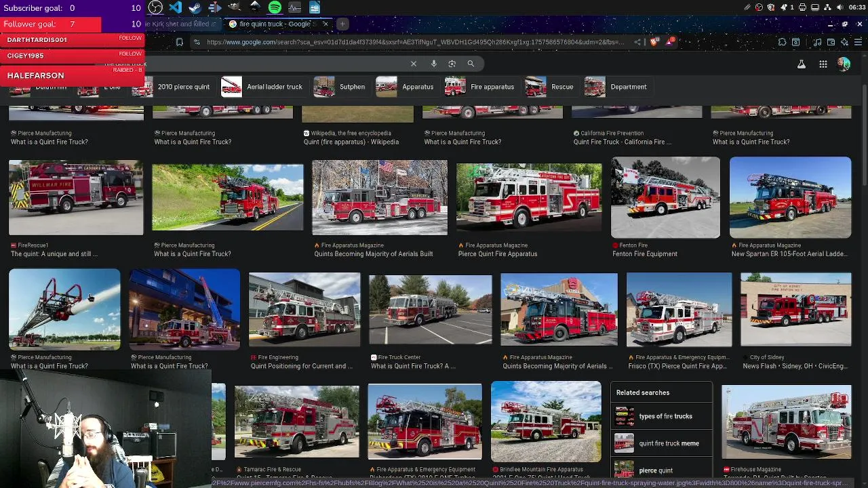Click the browser address bar URL

(x=415, y=42)
